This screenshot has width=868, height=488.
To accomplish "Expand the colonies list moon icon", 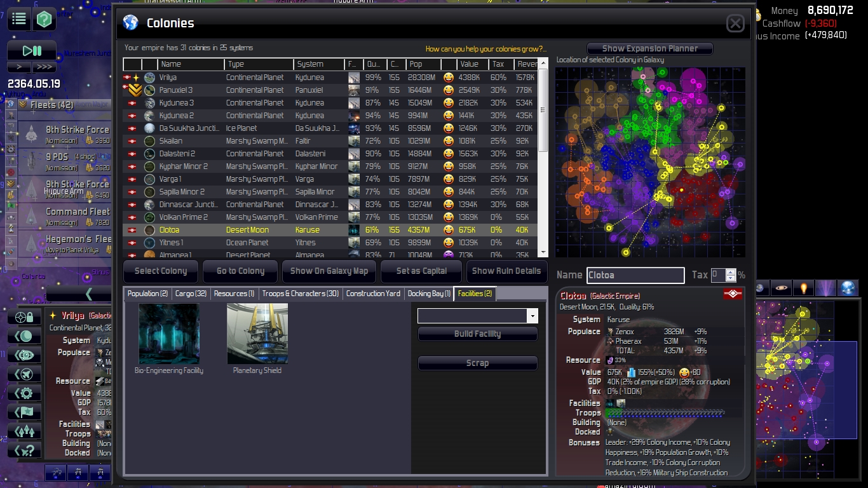I will (x=24, y=335).
